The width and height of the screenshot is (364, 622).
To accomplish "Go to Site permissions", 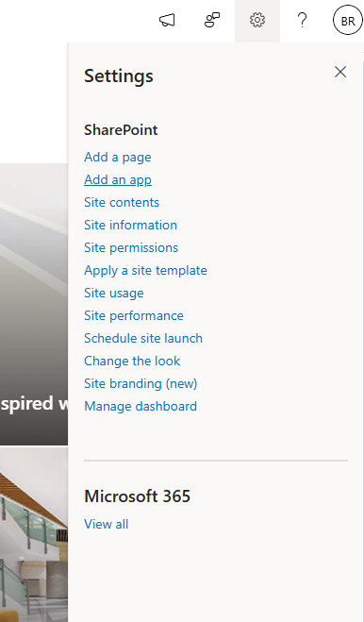I will 131,247.
